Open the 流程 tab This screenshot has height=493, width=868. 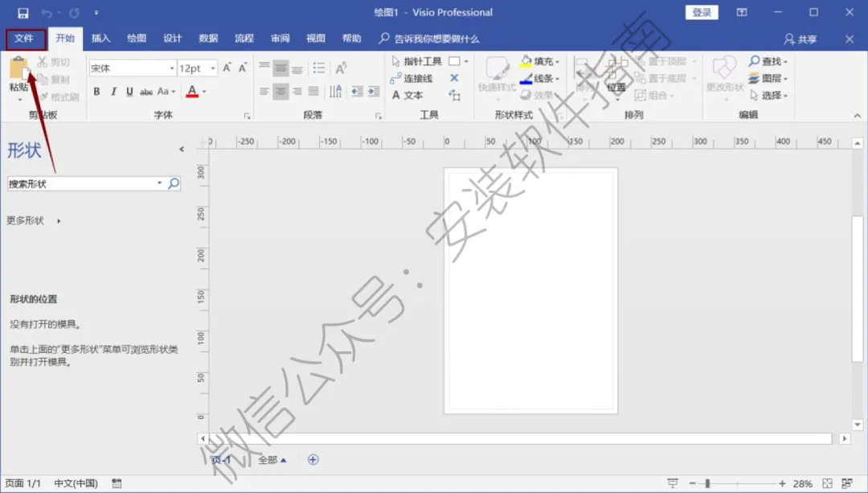tap(244, 39)
